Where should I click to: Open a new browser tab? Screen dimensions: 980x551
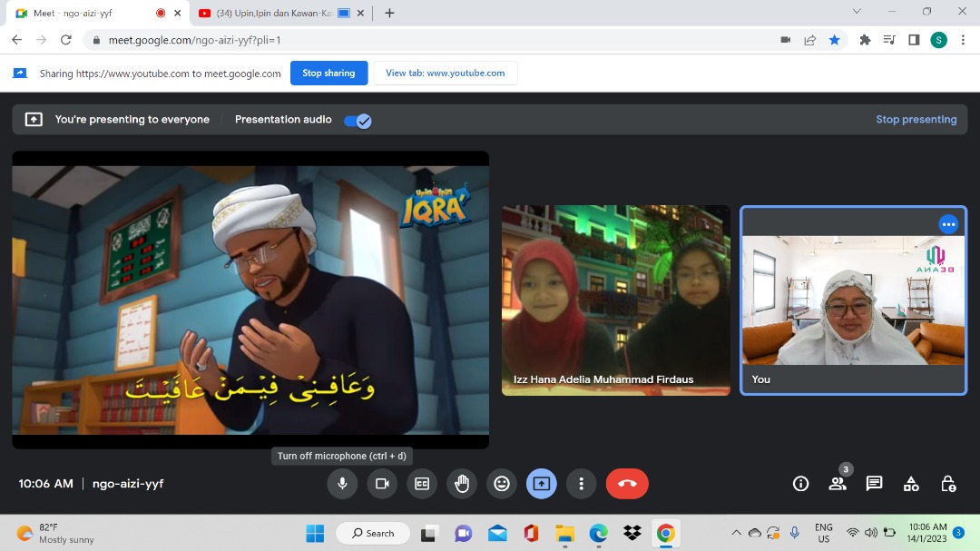(389, 13)
